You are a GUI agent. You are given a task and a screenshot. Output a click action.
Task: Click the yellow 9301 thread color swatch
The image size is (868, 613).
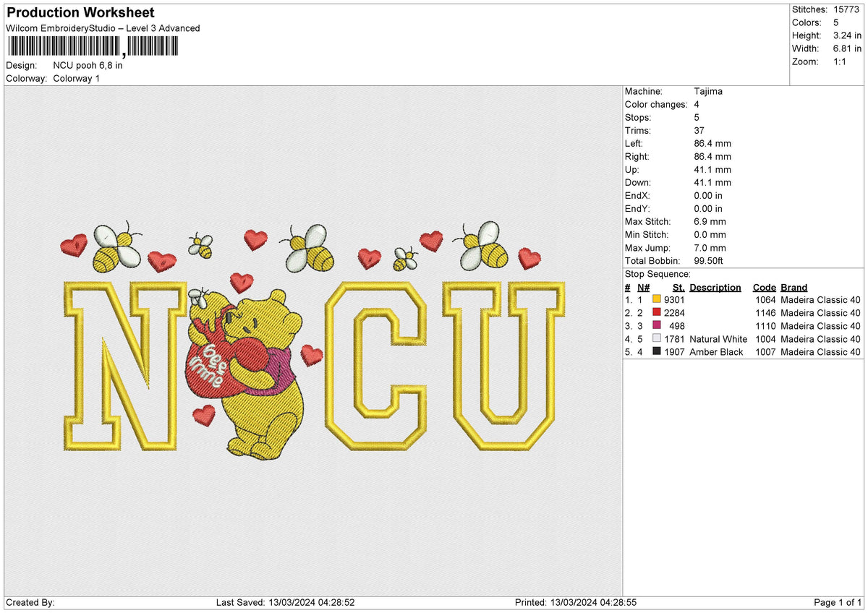(x=657, y=299)
